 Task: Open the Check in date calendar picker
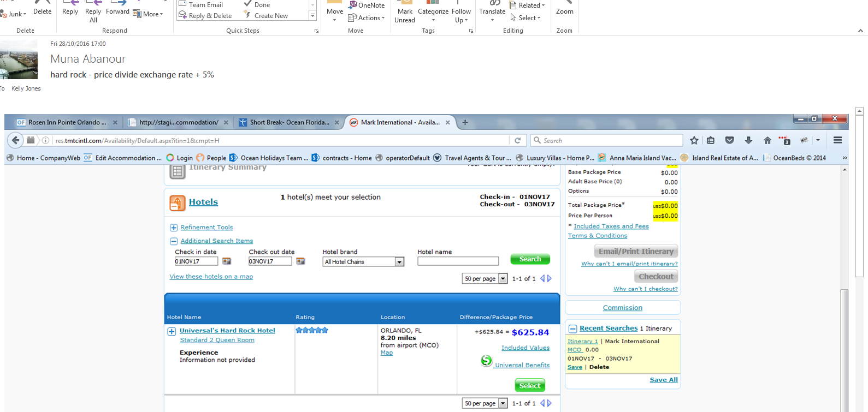click(x=227, y=261)
